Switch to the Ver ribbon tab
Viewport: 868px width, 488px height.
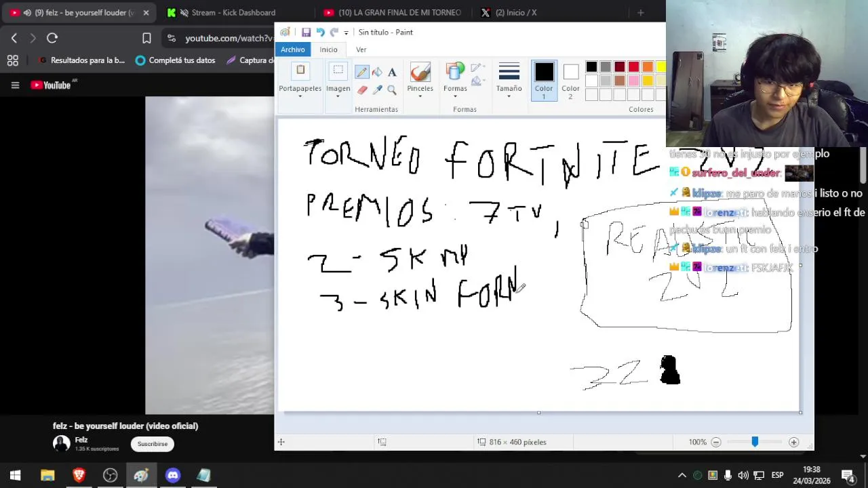361,49
